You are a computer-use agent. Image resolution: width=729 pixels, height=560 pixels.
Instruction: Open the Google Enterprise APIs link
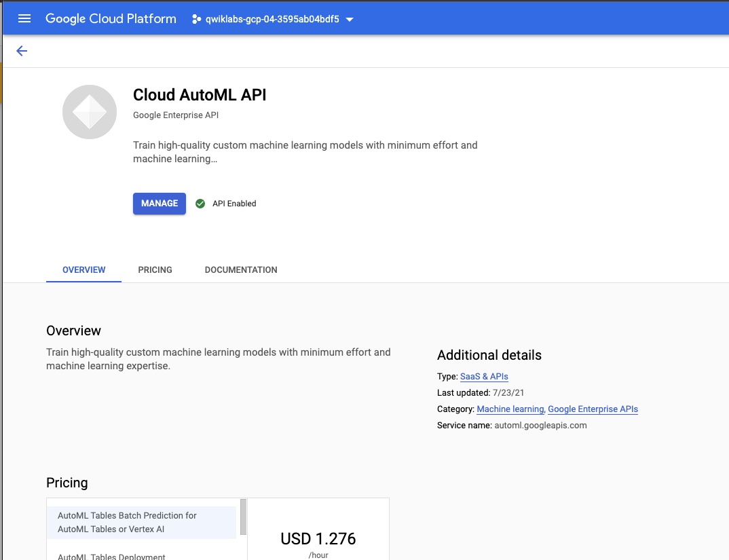point(593,409)
